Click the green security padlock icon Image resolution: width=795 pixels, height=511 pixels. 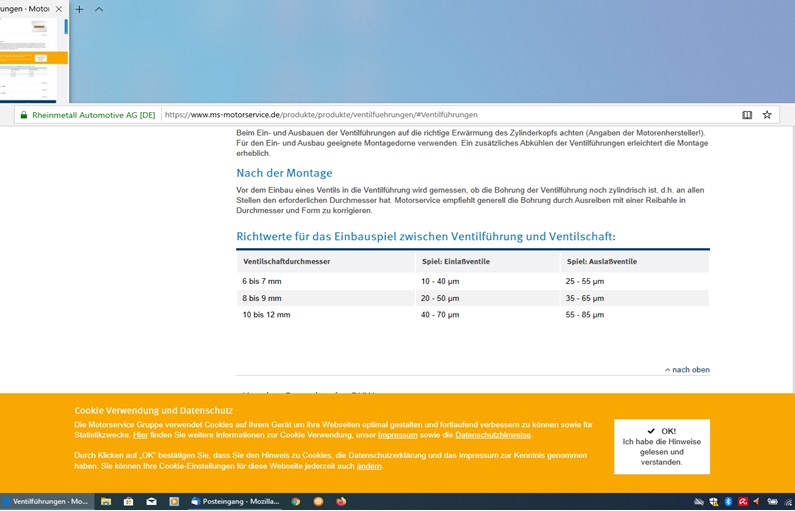tap(22, 115)
